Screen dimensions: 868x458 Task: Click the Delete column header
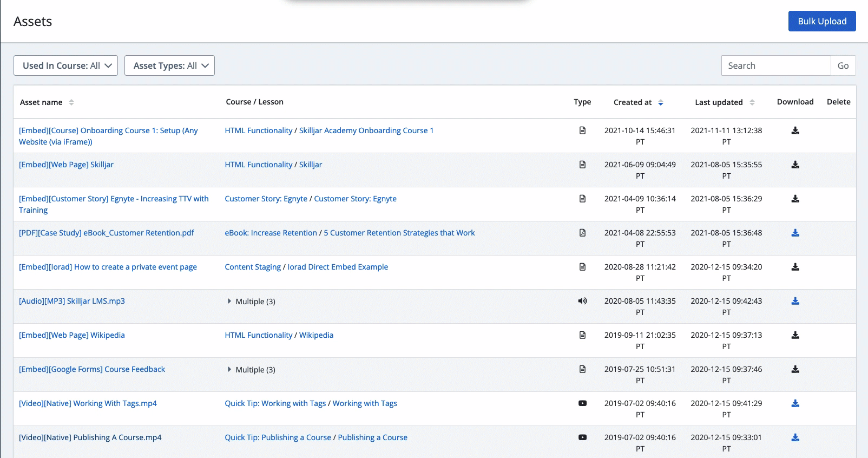[x=838, y=102]
